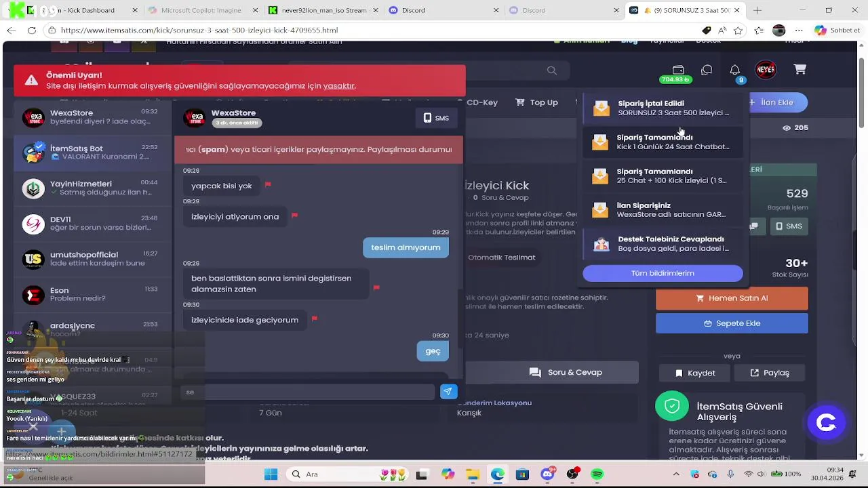The image size is (868, 488).
Task: Click the Tüm bildirimlerim button
Action: [x=663, y=273]
